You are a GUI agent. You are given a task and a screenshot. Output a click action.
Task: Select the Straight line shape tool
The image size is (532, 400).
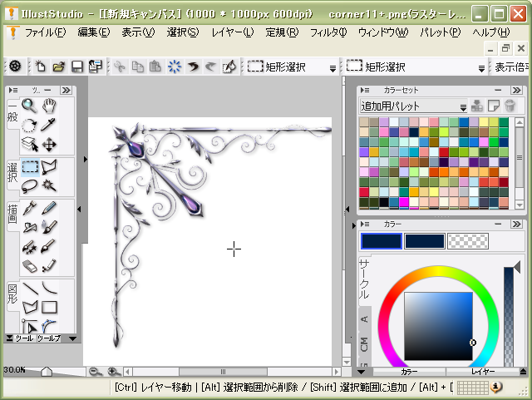tap(30, 289)
